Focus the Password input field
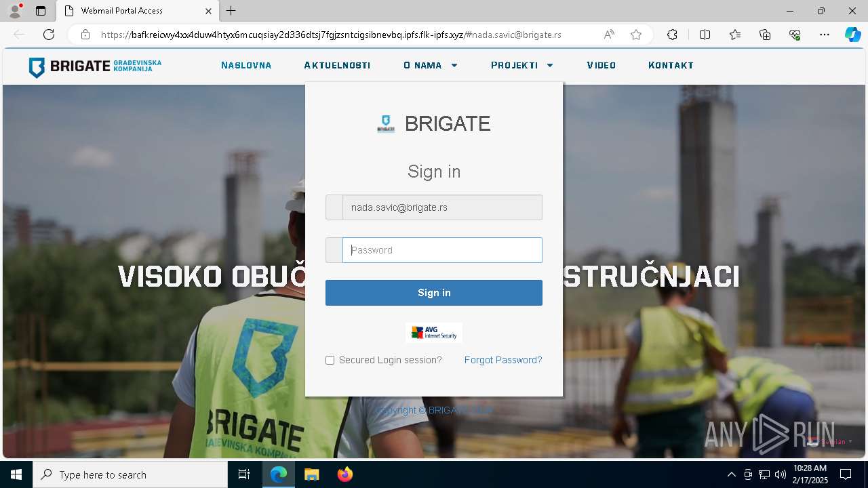The image size is (868, 488). [x=442, y=250]
